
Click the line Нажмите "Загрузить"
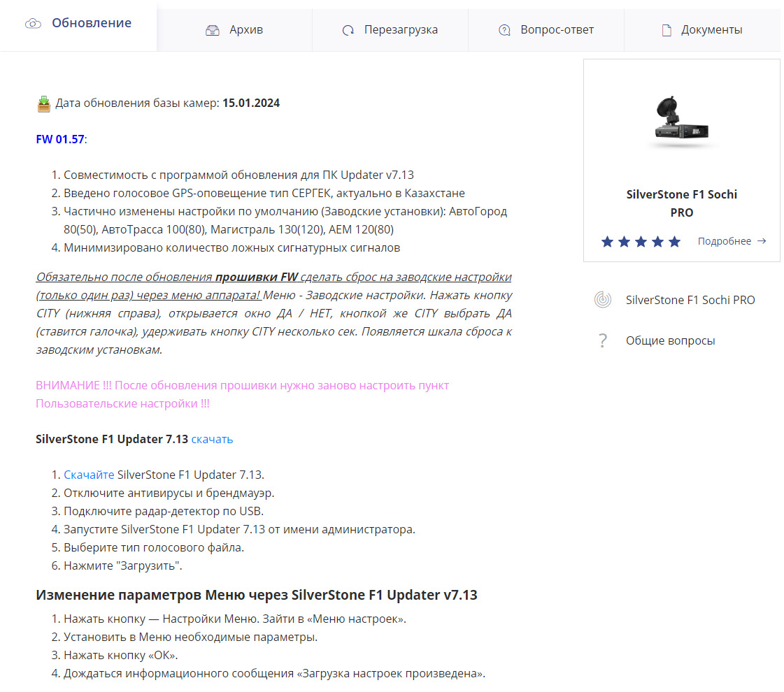pyautogui.click(x=123, y=565)
